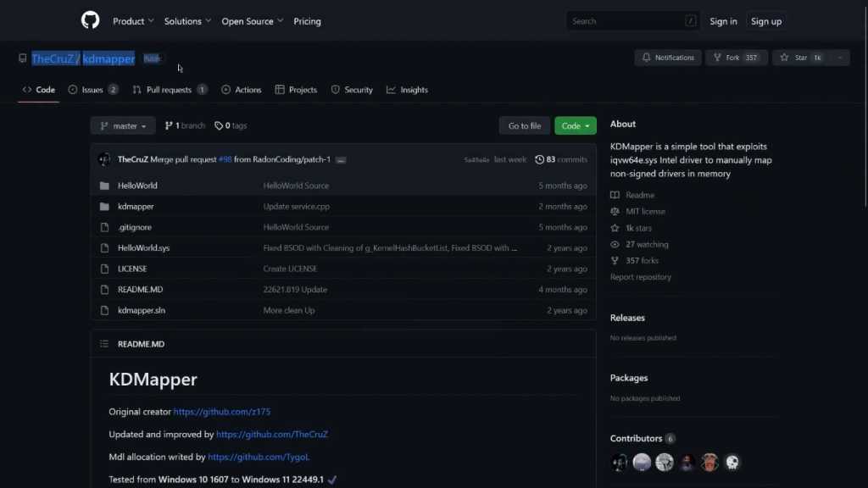Open the kdmapper folder icon
The width and height of the screenshot is (868, 488).
pos(104,207)
